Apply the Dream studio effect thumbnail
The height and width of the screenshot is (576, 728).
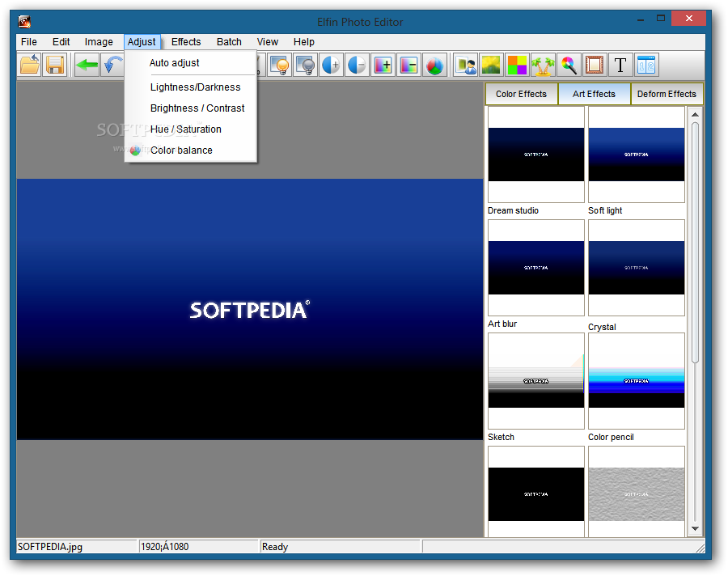click(536, 155)
